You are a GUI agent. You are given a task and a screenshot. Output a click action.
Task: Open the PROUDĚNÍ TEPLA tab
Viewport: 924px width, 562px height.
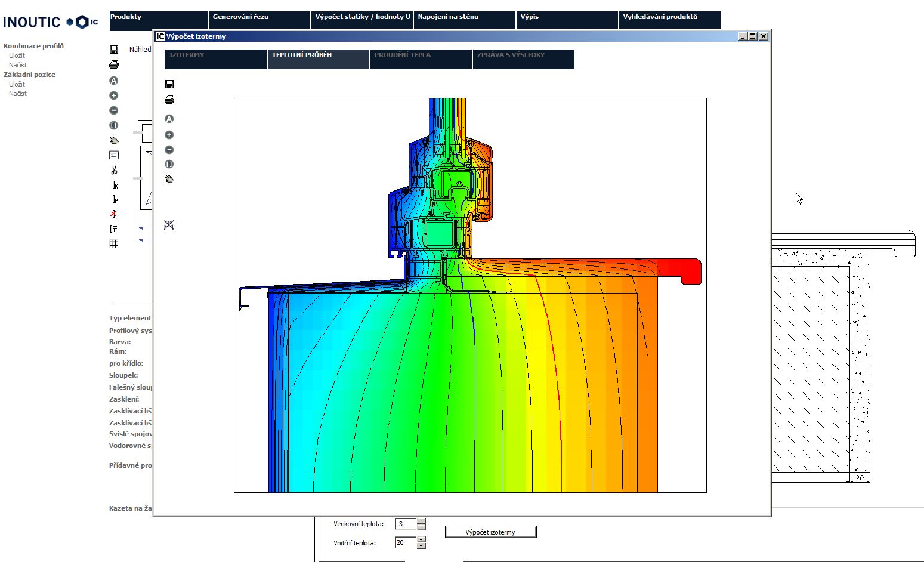point(421,59)
